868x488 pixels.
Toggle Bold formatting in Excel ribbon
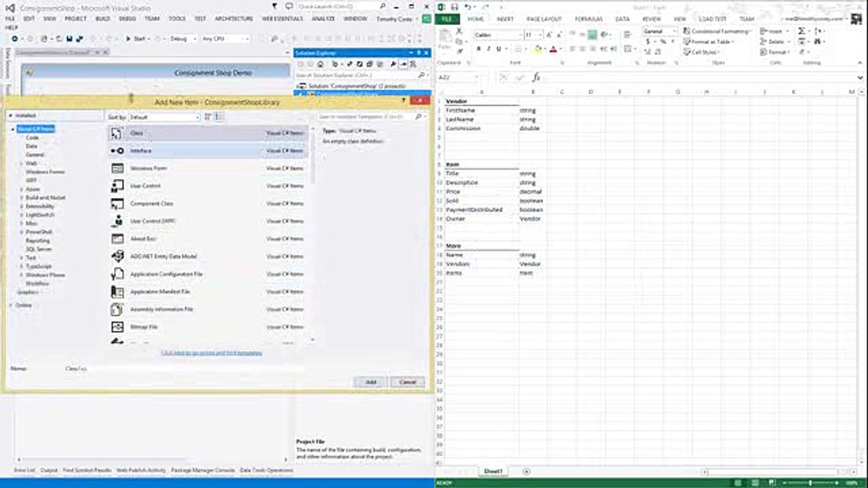[x=478, y=49]
